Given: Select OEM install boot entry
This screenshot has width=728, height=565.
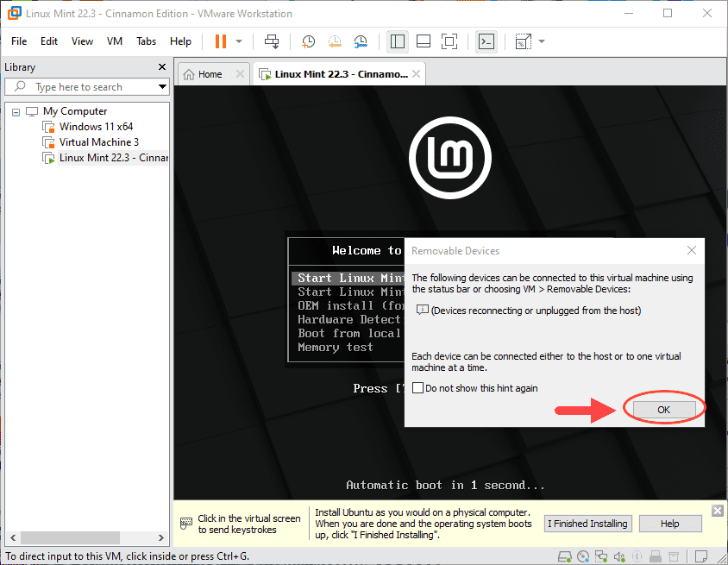Looking at the screenshot, I should (351, 305).
